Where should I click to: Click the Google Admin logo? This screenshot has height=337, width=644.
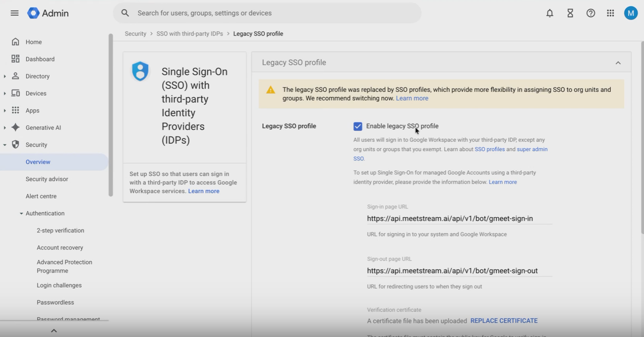[x=48, y=13]
